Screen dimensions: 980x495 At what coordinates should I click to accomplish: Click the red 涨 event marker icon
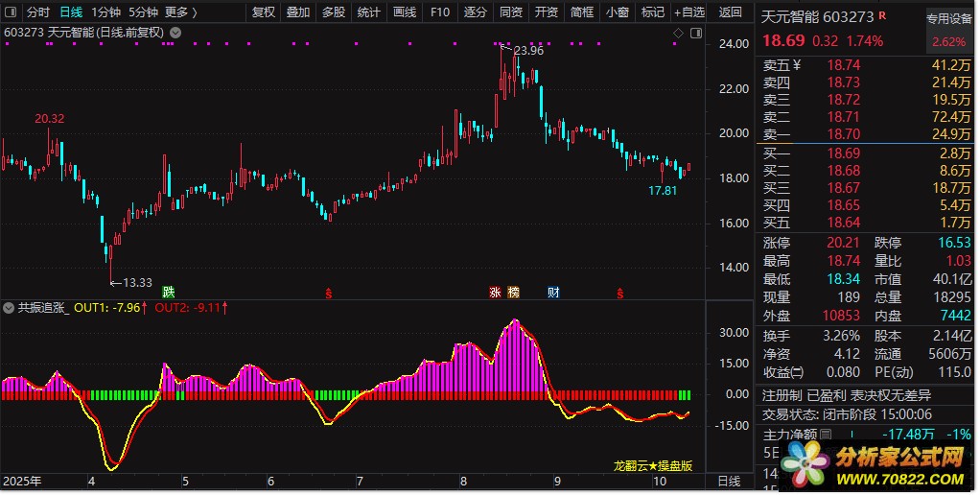[x=496, y=292]
